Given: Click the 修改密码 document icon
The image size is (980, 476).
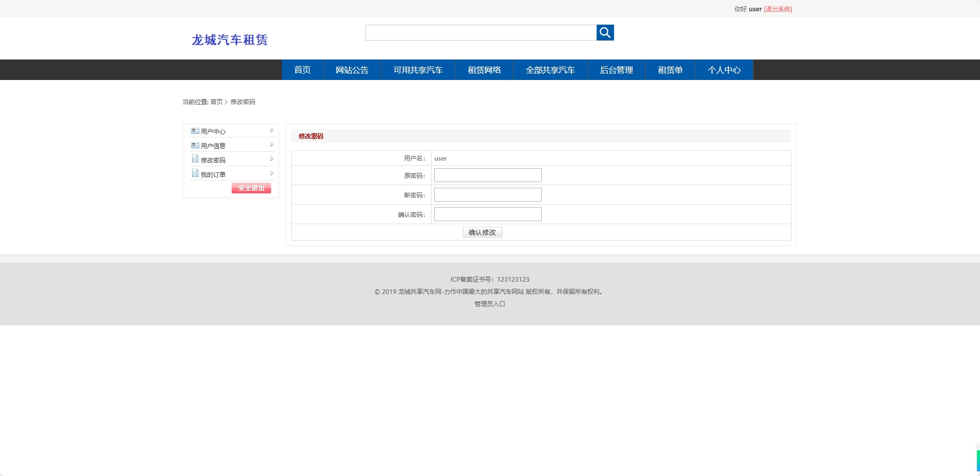Looking at the screenshot, I should tap(195, 159).
